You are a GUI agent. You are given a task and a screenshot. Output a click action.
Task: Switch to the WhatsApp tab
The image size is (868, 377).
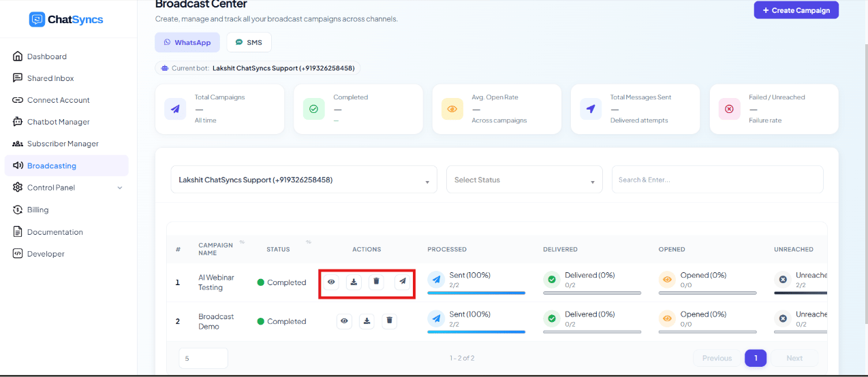187,42
